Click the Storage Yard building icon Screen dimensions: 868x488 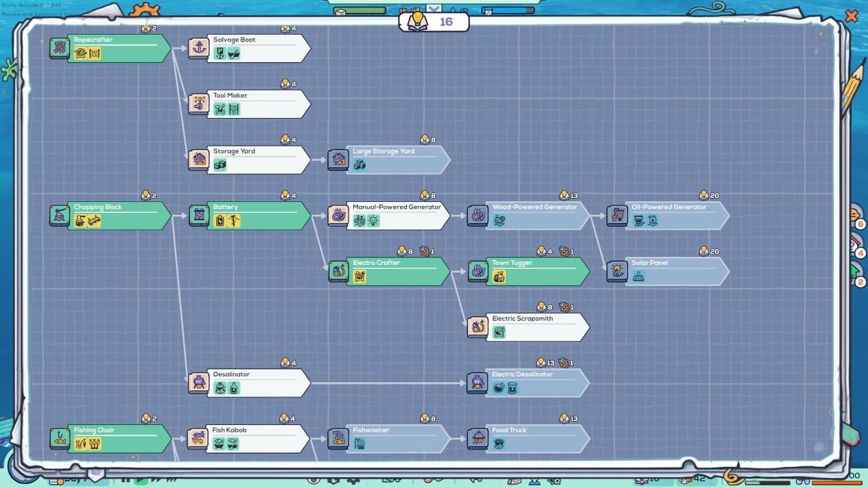click(x=199, y=159)
